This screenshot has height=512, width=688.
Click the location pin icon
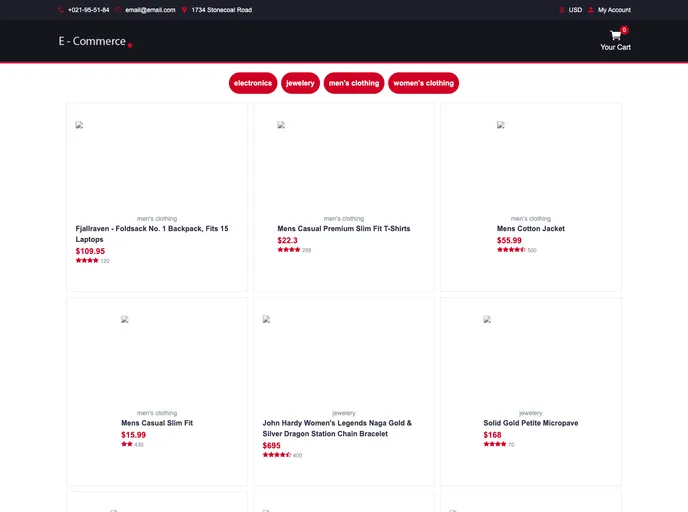tap(184, 10)
